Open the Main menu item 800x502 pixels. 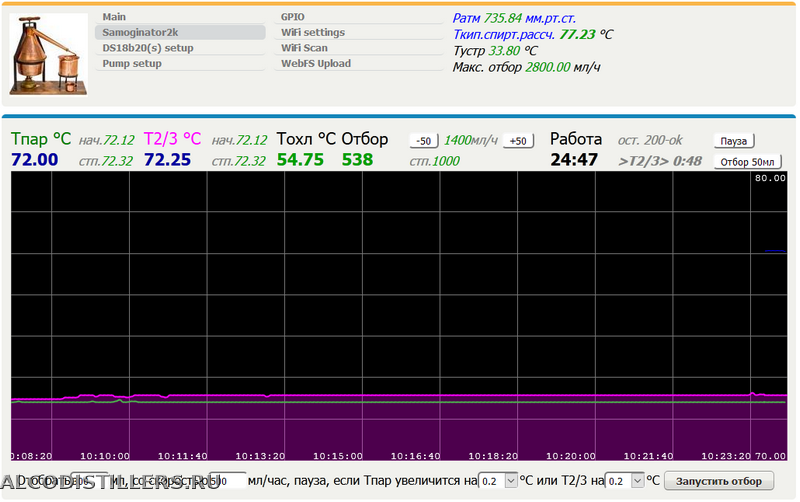pyautogui.click(x=180, y=17)
